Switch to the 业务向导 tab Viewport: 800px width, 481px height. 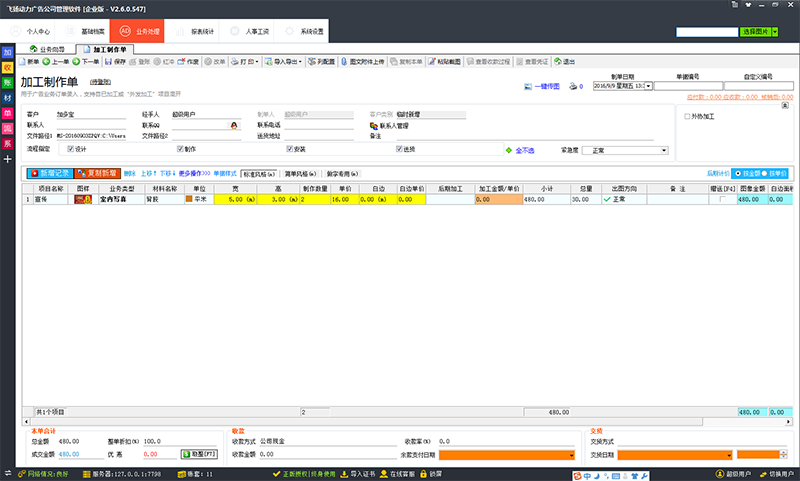[50, 48]
